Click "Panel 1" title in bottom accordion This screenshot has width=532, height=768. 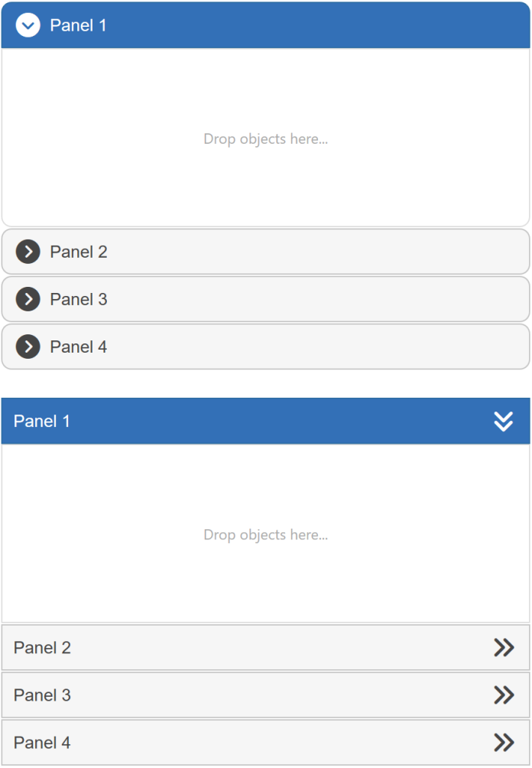point(42,421)
